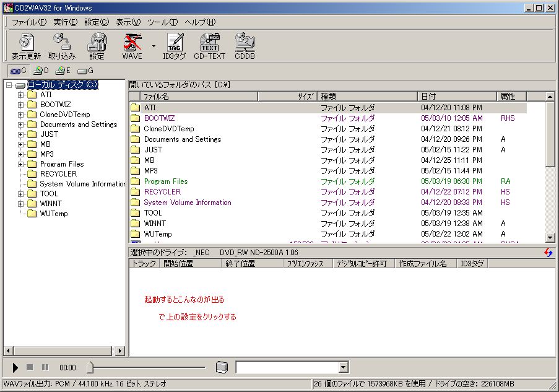Viewport: 559px width, 392px height.
Task: Expand the Program Files tree node
Action: click(x=21, y=164)
